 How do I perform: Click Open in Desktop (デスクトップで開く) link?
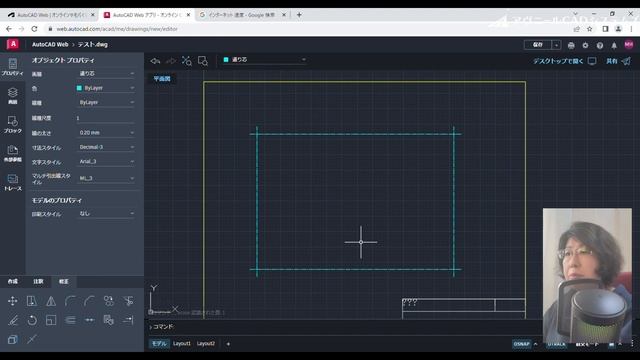564,61
